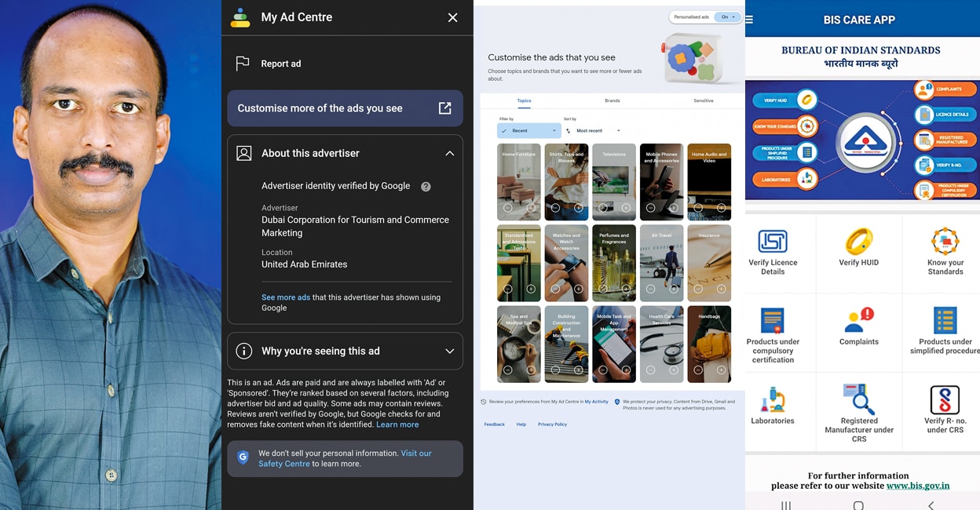Open the Complaints section icon

(858, 321)
